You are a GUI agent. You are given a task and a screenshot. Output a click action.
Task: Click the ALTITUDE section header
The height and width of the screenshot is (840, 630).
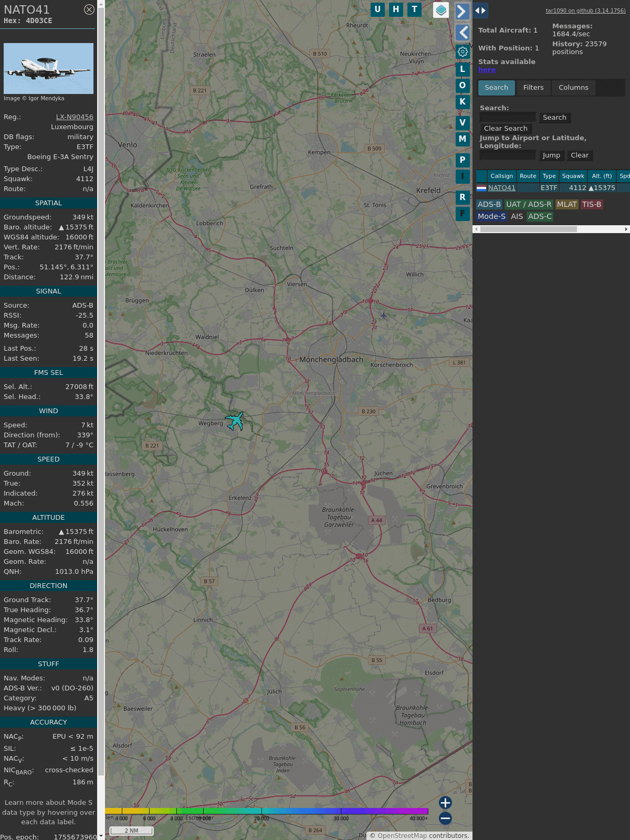(x=48, y=518)
